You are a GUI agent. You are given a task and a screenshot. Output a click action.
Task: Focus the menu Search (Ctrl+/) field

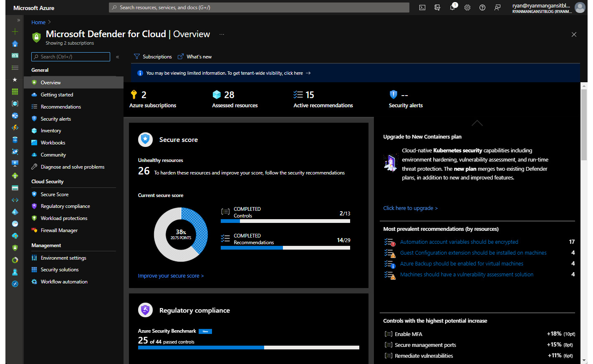tap(71, 57)
